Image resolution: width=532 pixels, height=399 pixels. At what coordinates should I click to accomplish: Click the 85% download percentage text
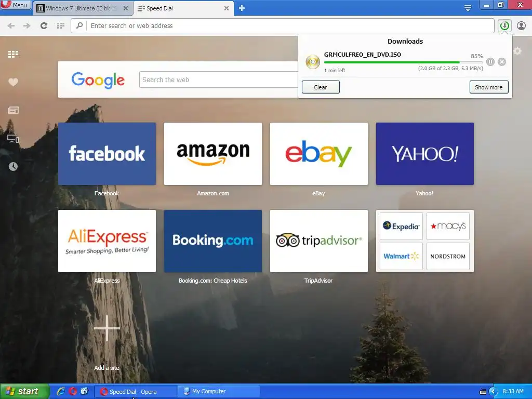[477, 56]
